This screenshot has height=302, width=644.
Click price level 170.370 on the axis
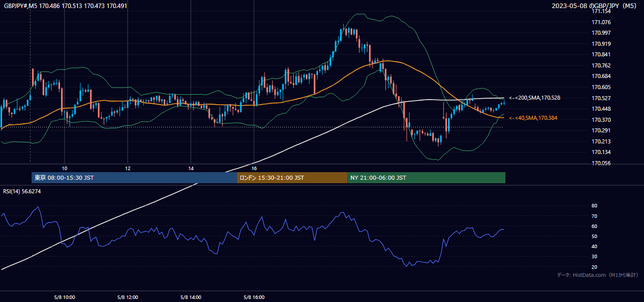601,120
